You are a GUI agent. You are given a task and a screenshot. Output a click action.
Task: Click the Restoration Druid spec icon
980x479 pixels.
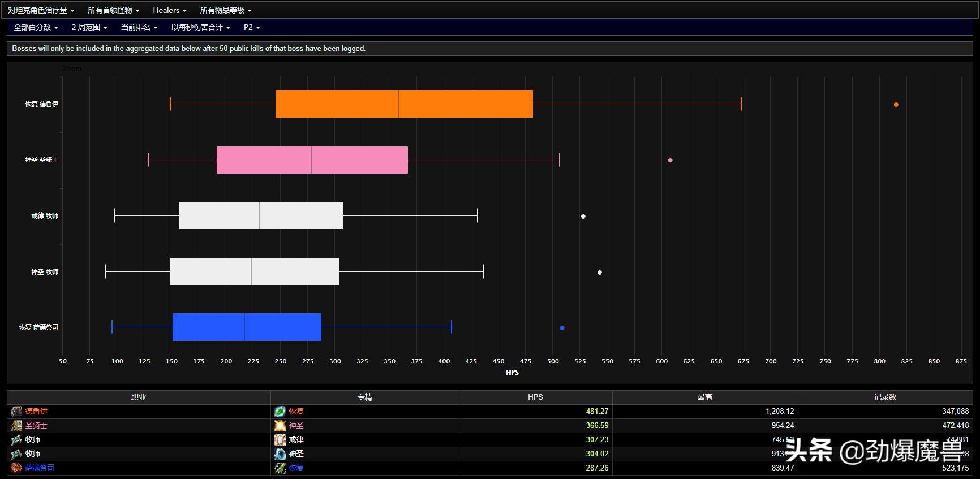280,412
